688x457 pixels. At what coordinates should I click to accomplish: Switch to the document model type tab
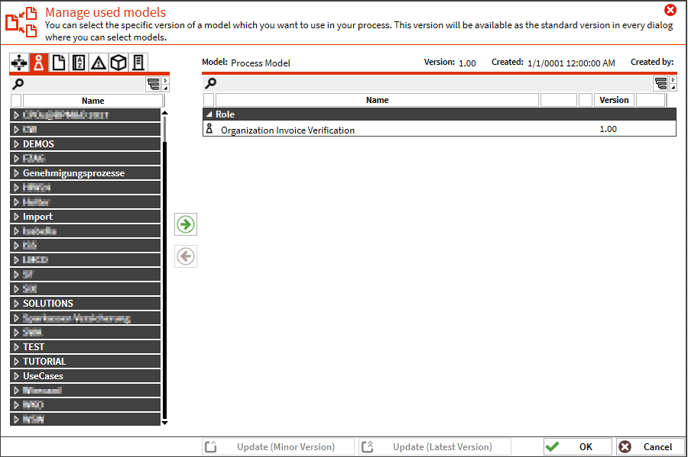pos(58,63)
